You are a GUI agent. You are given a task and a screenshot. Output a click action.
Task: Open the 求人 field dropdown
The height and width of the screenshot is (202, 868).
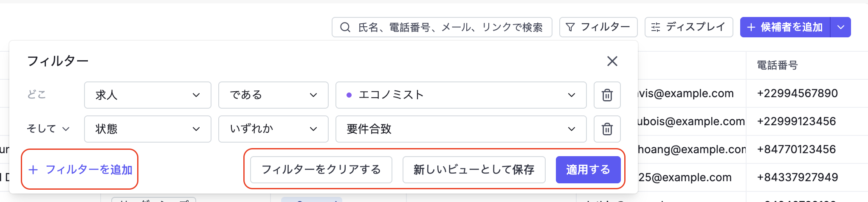coord(148,95)
